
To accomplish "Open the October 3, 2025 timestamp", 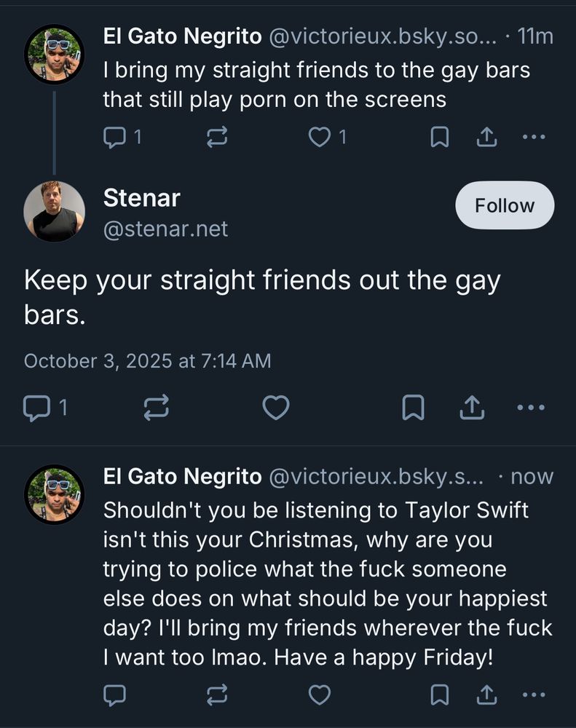I will pos(147,361).
